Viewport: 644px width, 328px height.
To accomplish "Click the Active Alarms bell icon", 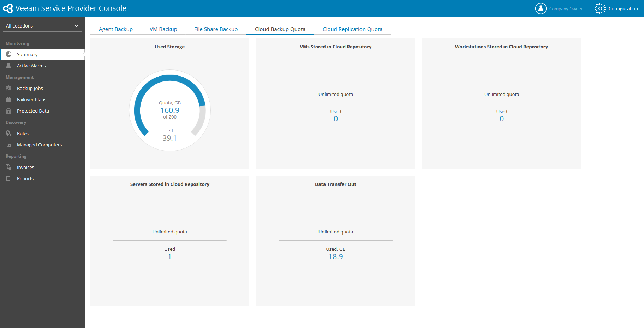I will (x=8, y=66).
